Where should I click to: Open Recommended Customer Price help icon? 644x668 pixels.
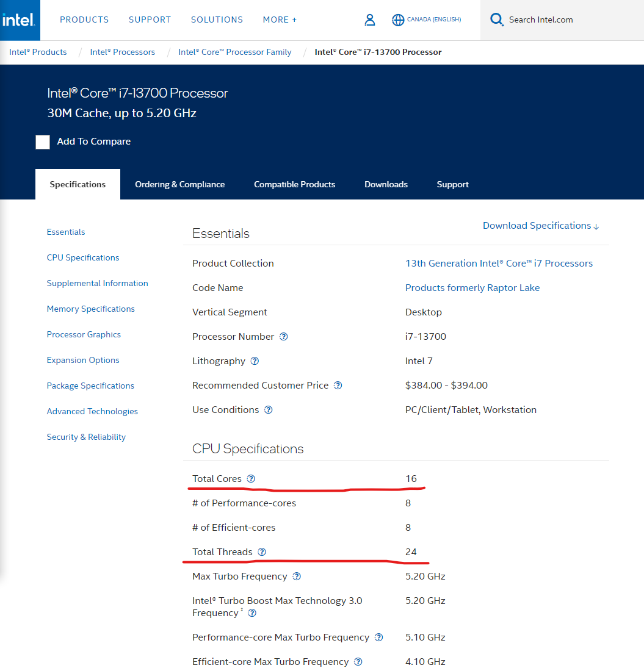338,385
